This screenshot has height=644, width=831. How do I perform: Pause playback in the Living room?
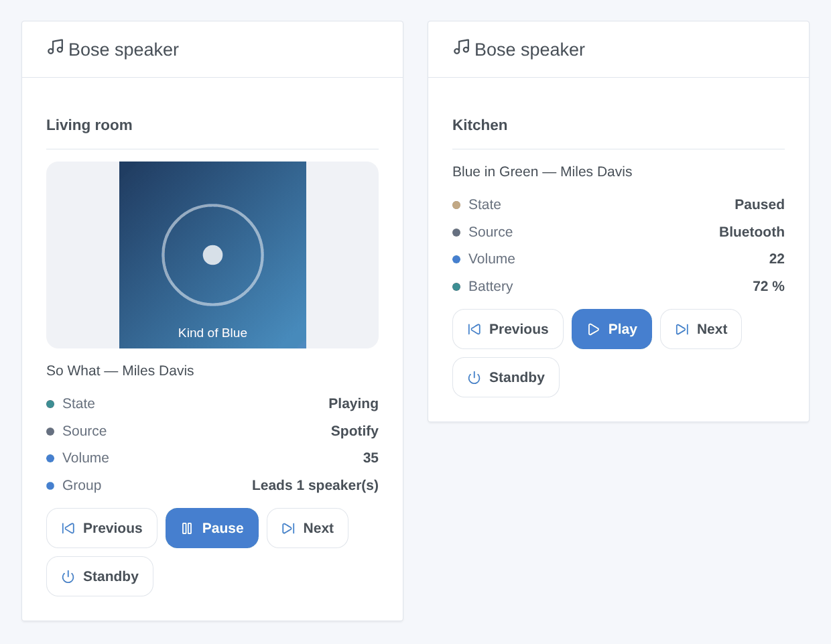click(212, 528)
